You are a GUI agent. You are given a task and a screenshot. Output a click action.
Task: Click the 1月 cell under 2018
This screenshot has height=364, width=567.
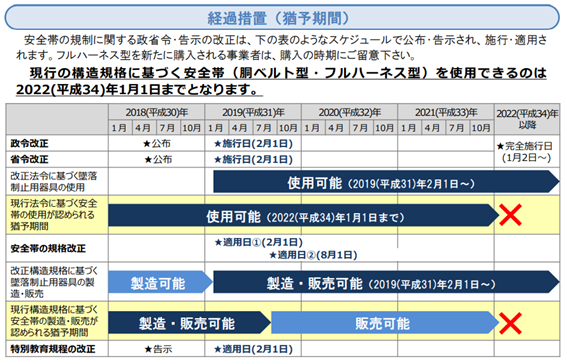click(x=120, y=128)
